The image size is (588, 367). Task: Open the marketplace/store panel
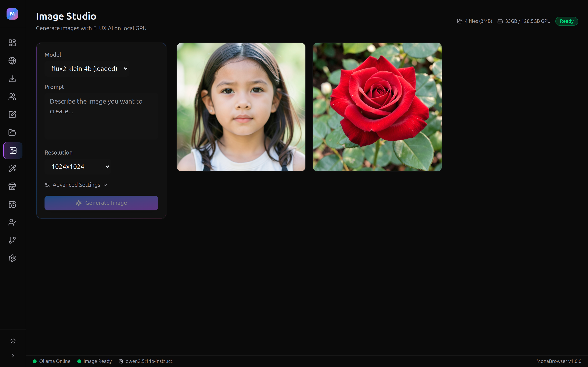tap(12, 186)
